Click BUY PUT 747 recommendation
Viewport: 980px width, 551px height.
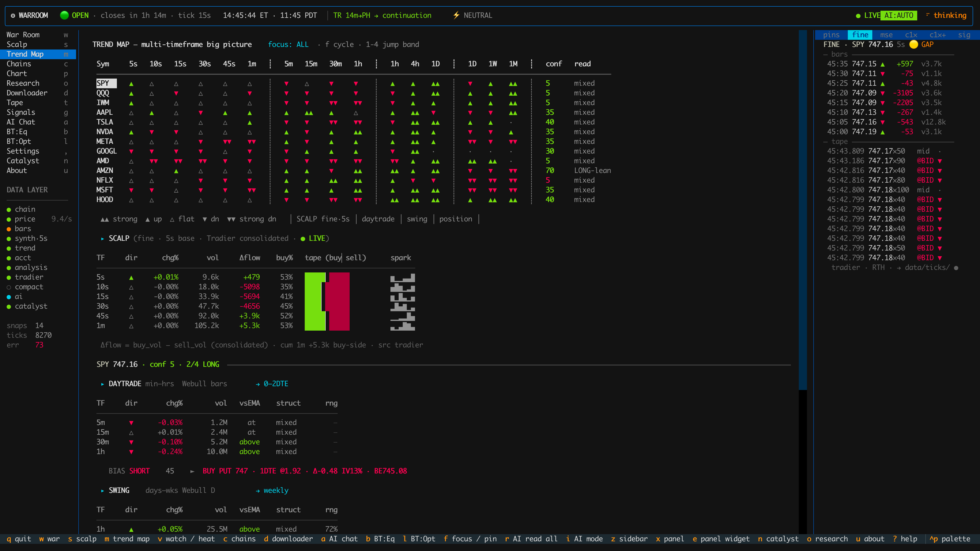[305, 471]
